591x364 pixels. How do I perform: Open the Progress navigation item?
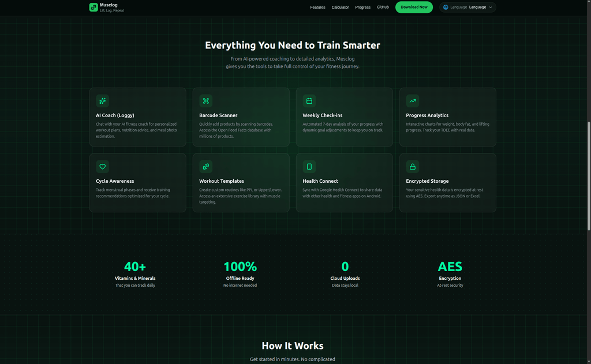tap(362, 7)
